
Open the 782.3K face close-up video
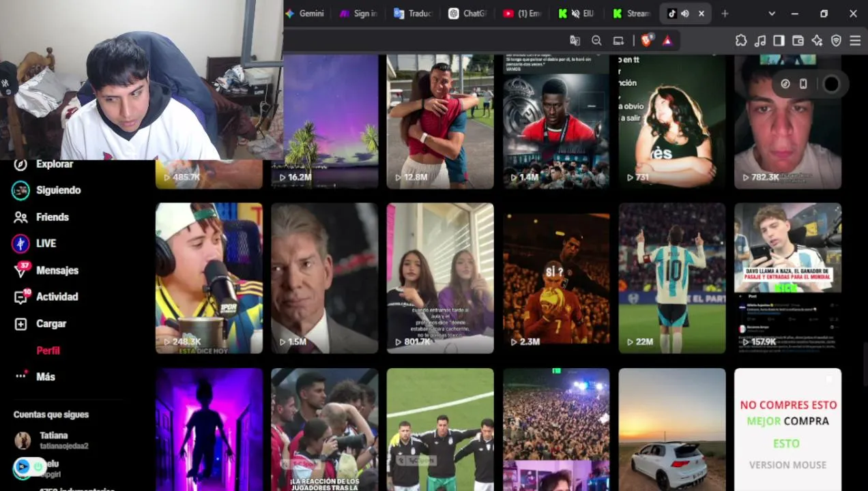[788, 121]
